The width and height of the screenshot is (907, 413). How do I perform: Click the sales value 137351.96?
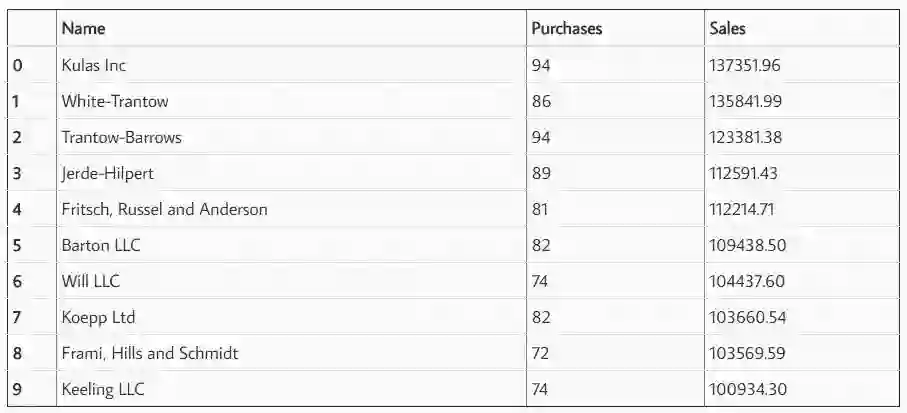744,65
